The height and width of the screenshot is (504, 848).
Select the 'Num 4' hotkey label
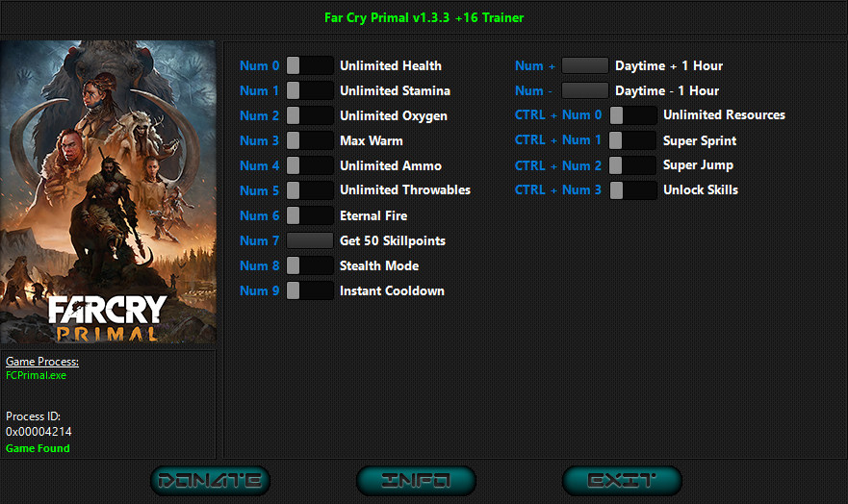(x=260, y=165)
